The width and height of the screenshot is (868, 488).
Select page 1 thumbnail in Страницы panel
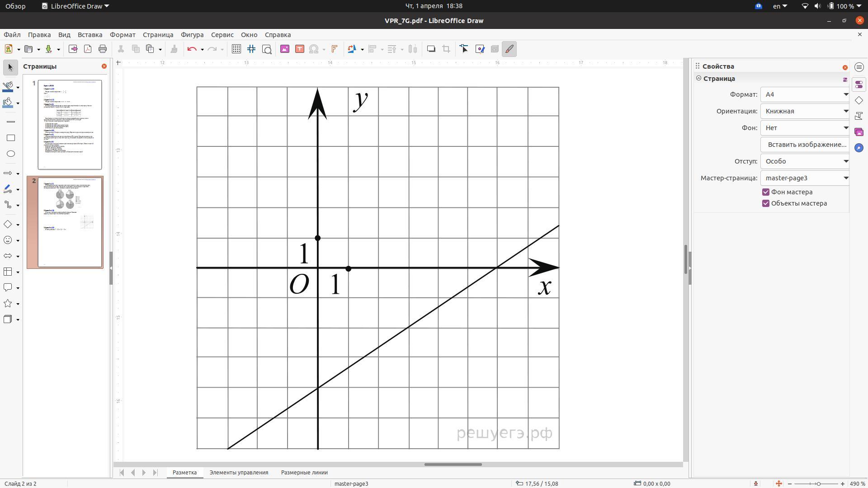(70, 124)
